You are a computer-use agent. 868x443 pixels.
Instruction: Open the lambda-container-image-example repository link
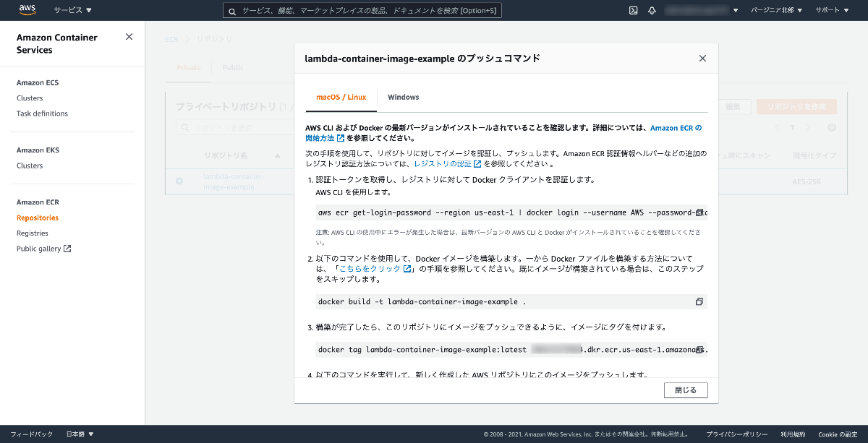click(234, 181)
